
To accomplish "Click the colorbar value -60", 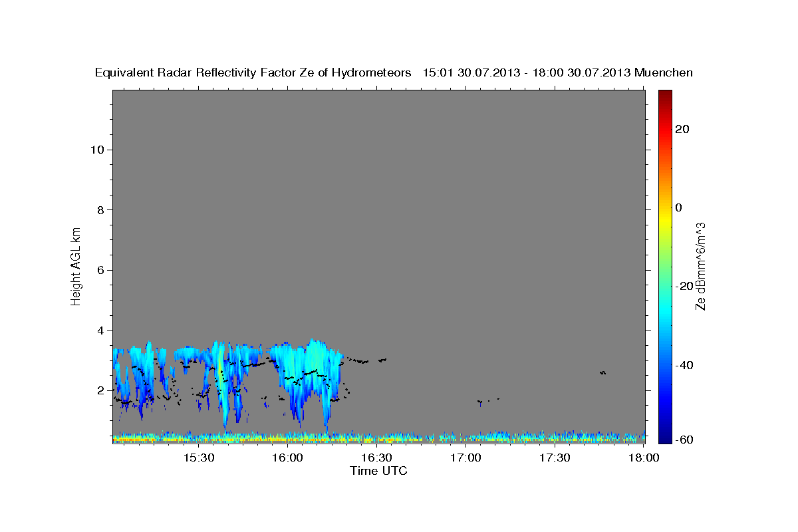I will click(x=683, y=440).
